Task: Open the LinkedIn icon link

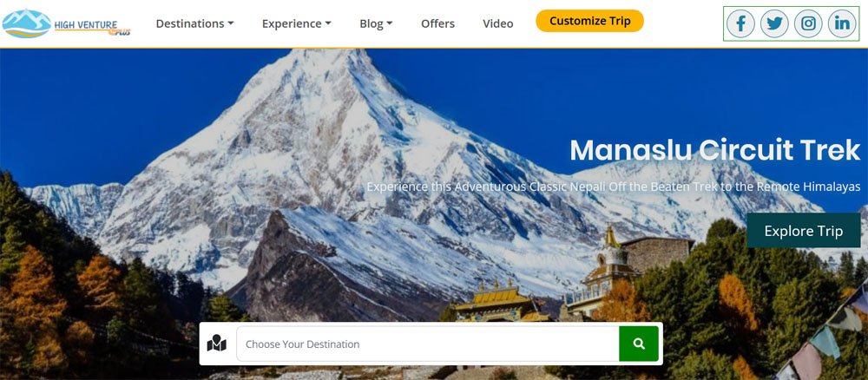Action: pyautogui.click(x=842, y=23)
